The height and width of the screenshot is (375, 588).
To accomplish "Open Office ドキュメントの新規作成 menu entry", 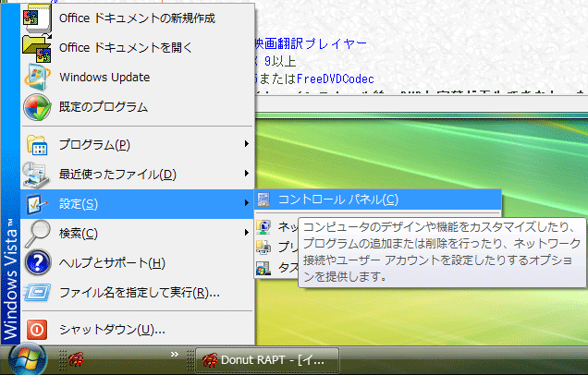I will 138,18.
